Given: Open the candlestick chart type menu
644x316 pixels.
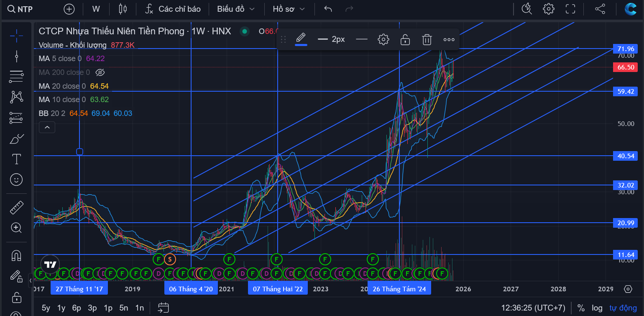Looking at the screenshot, I should click(123, 9).
